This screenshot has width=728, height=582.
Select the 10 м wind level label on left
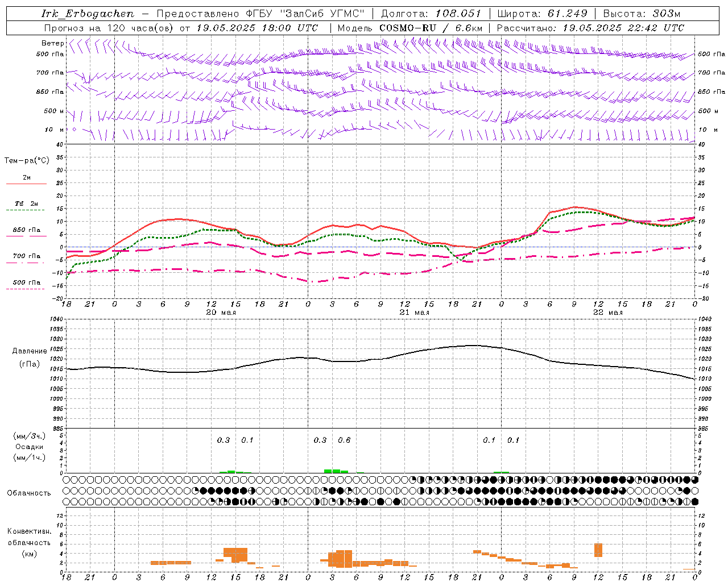pos(54,130)
